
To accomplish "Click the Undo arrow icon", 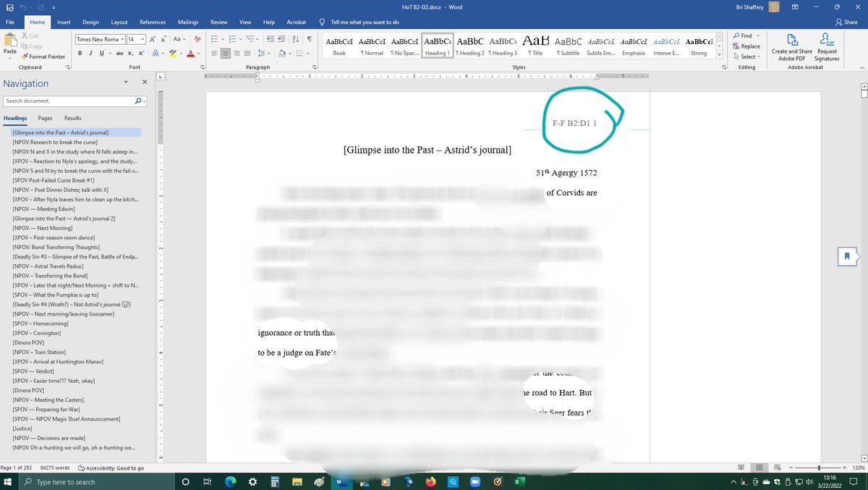I will (24, 7).
